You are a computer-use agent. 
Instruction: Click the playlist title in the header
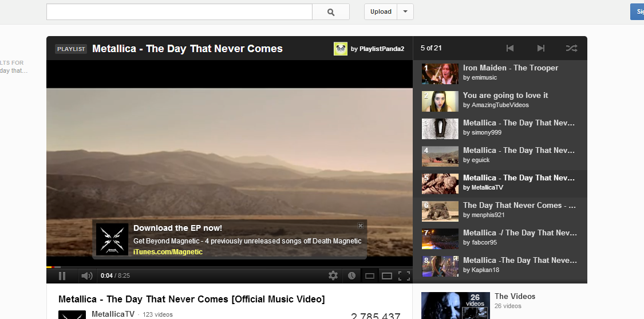(187, 49)
